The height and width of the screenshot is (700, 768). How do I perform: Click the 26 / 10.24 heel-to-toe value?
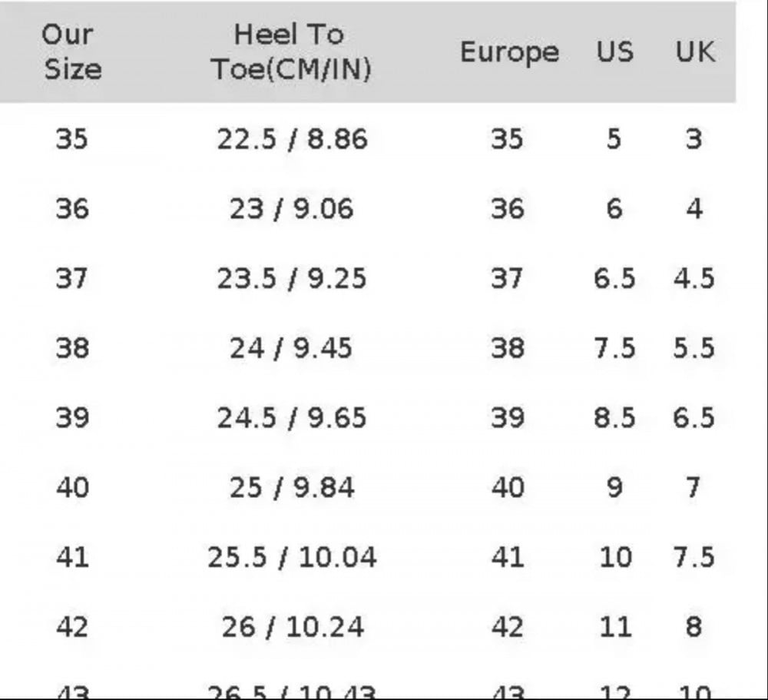(292, 627)
